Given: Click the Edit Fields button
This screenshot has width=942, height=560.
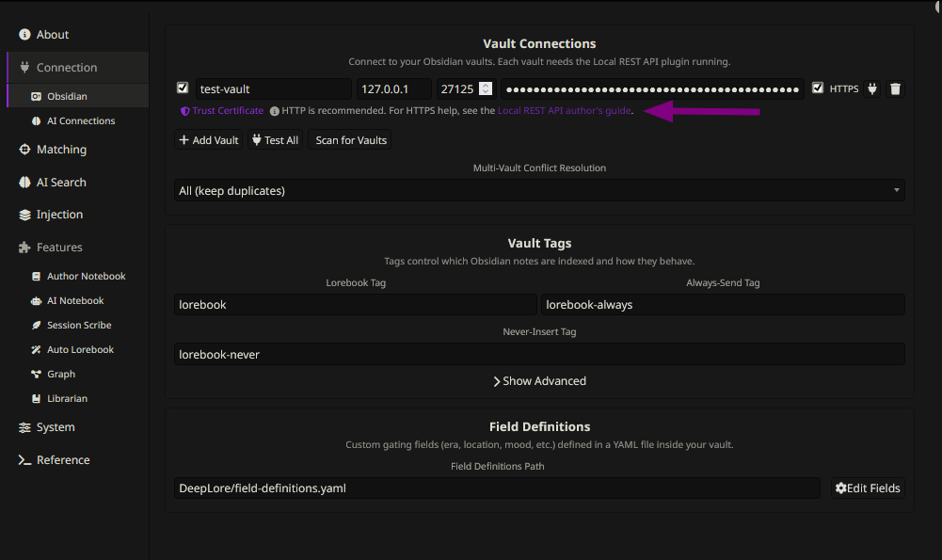Looking at the screenshot, I should [x=868, y=488].
